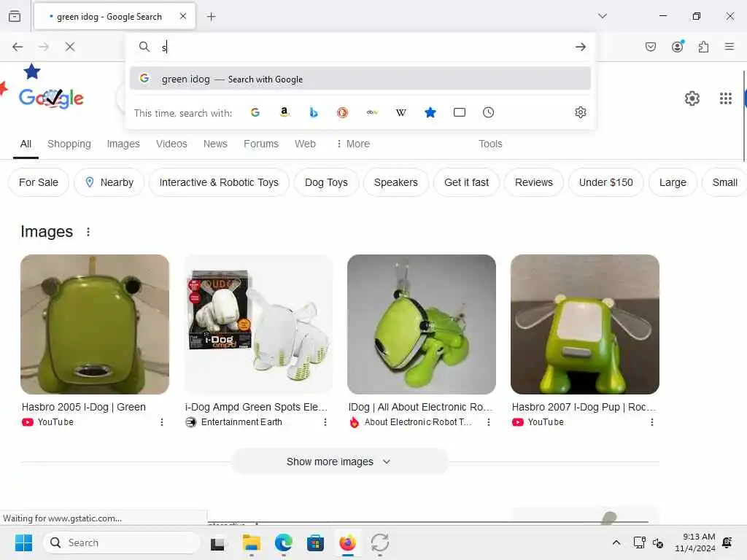Open search settings gear in dropdown

click(580, 112)
